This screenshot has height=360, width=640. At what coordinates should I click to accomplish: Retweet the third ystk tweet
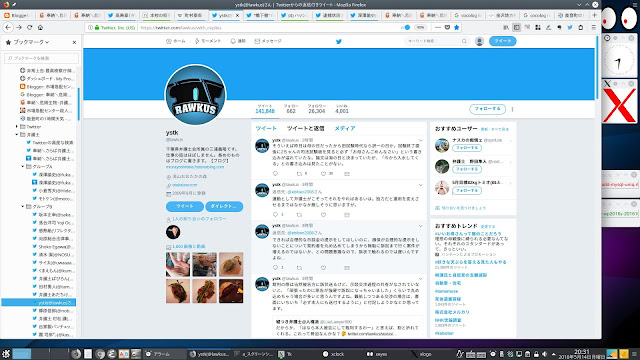point(299,268)
